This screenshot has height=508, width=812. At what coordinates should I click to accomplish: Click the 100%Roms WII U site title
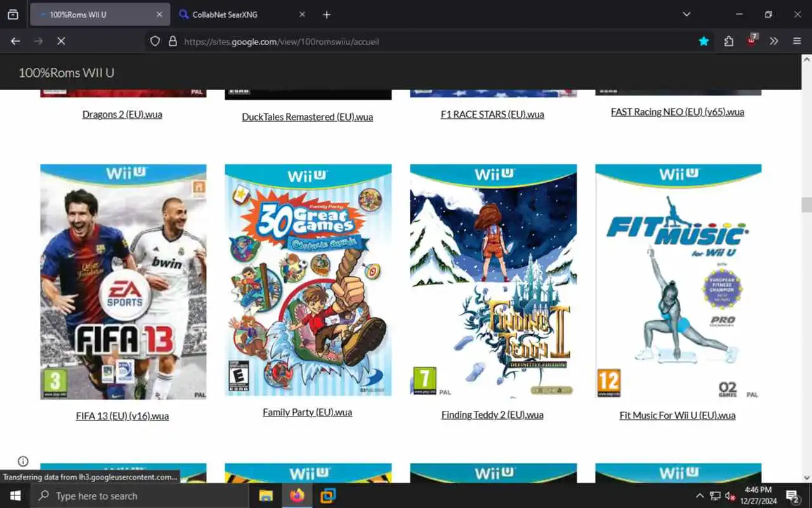(x=67, y=73)
